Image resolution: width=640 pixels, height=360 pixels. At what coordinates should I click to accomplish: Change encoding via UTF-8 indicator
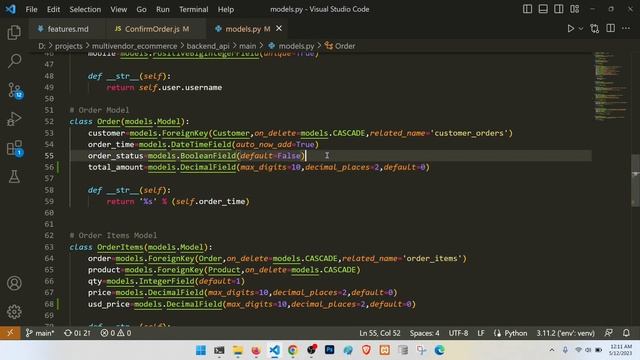point(458,333)
